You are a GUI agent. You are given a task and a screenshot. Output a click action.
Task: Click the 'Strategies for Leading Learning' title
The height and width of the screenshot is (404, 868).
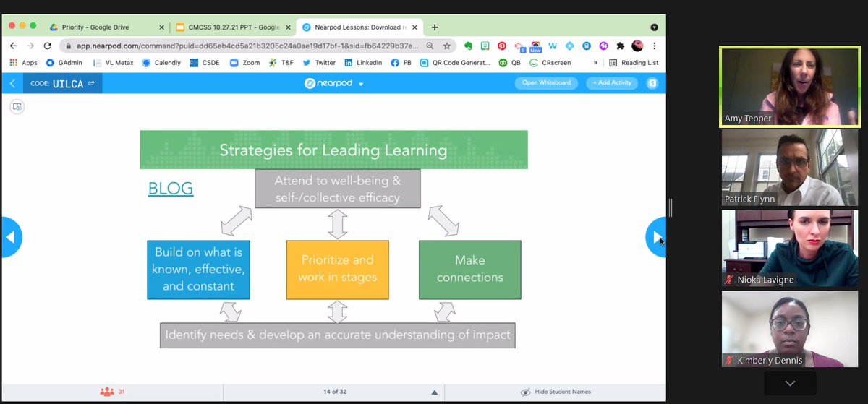coord(333,150)
